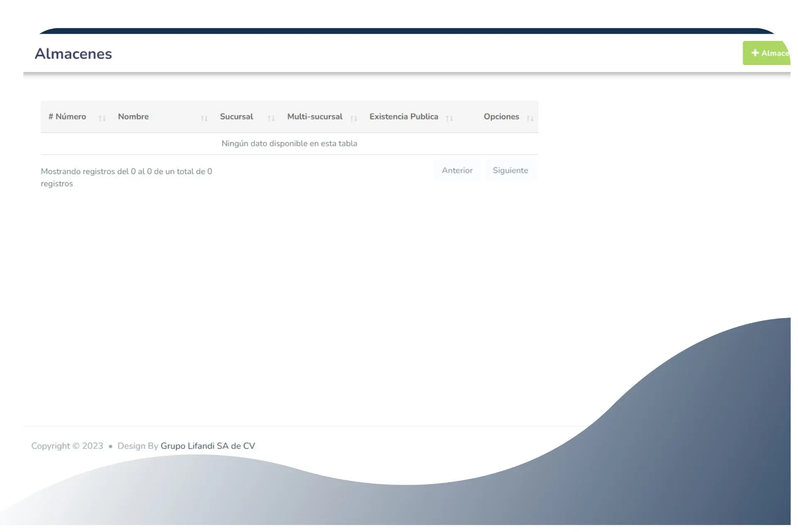The height and width of the screenshot is (532, 798).
Task: Click the 'Mostrando registros' record count text
Action: pyautogui.click(x=126, y=172)
